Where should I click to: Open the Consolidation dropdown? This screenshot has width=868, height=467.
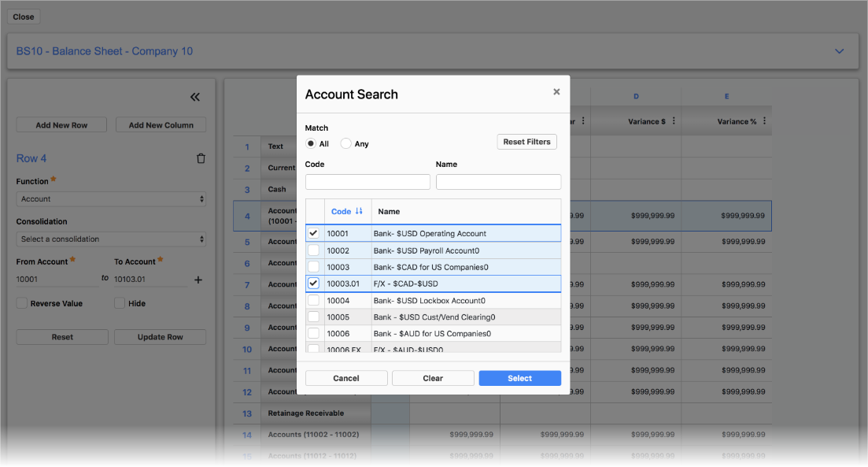111,239
